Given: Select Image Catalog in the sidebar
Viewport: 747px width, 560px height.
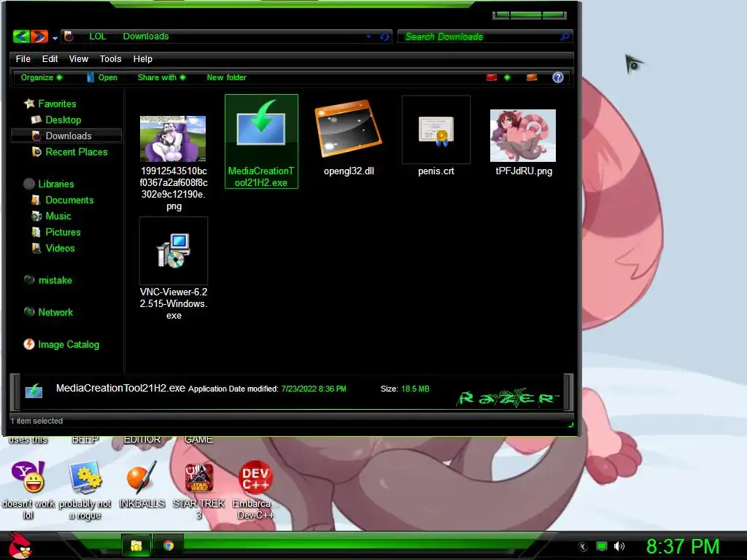Looking at the screenshot, I should pos(69,345).
